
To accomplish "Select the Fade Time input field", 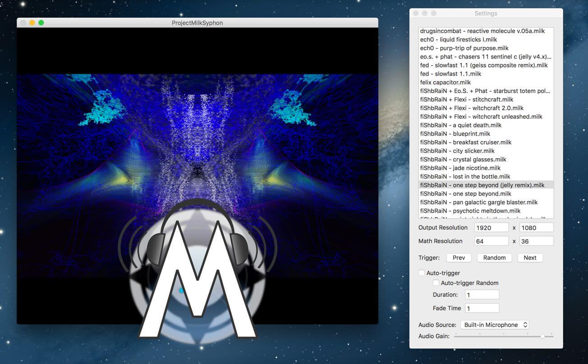I will [x=482, y=308].
